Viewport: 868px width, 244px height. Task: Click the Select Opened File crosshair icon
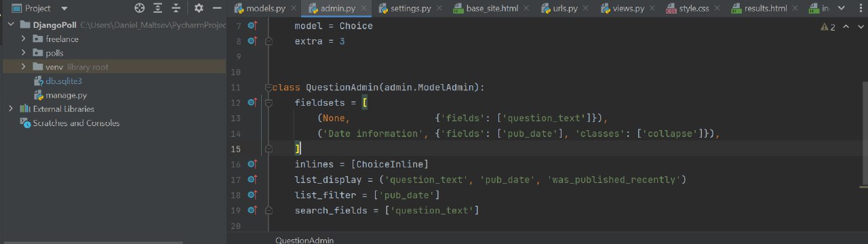[x=140, y=8]
